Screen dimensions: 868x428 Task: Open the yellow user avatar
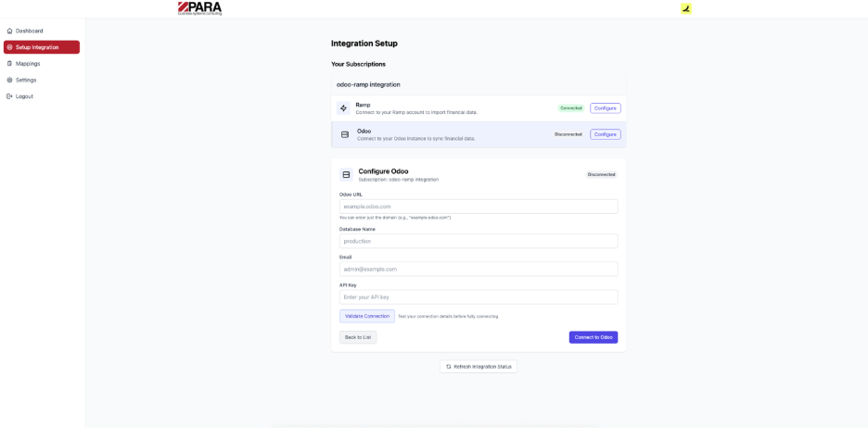point(686,9)
